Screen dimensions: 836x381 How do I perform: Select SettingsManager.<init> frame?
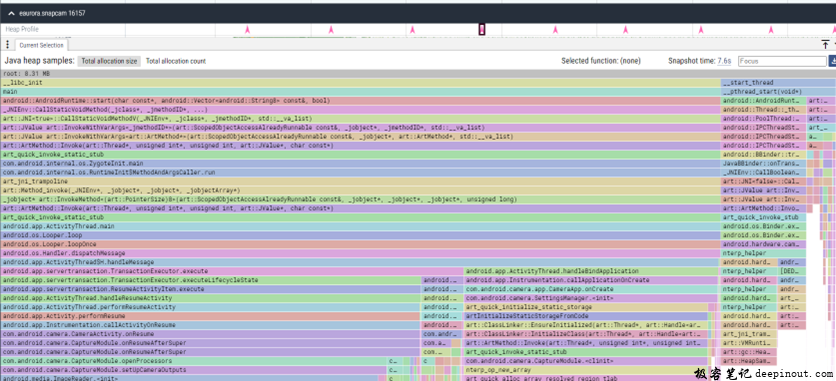click(591, 298)
